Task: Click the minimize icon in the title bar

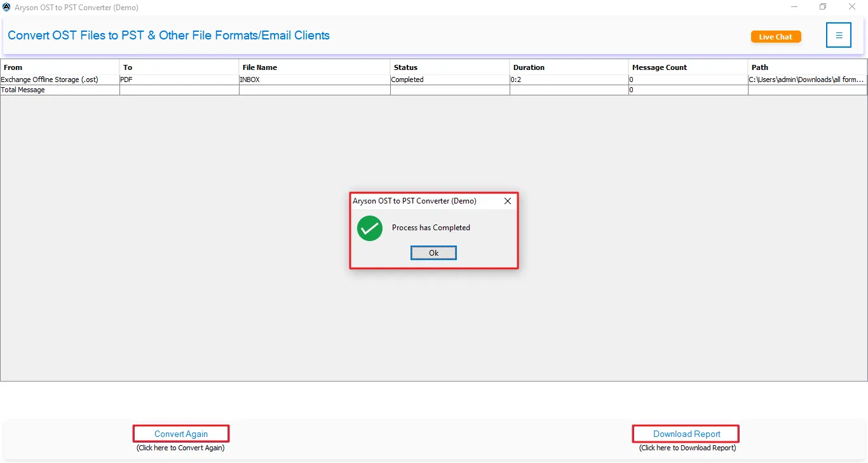Action: [794, 6]
